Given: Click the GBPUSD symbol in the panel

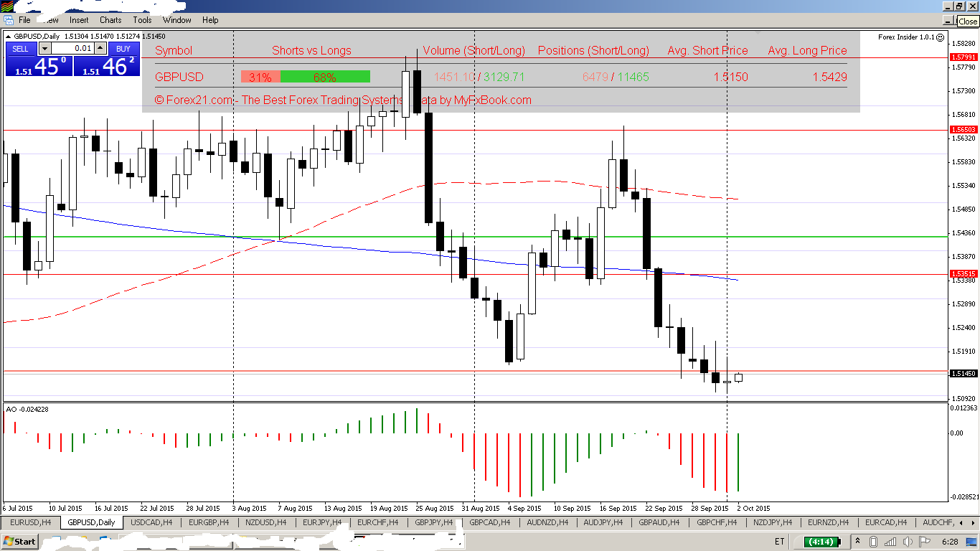Looking at the screenshot, I should click(x=179, y=77).
